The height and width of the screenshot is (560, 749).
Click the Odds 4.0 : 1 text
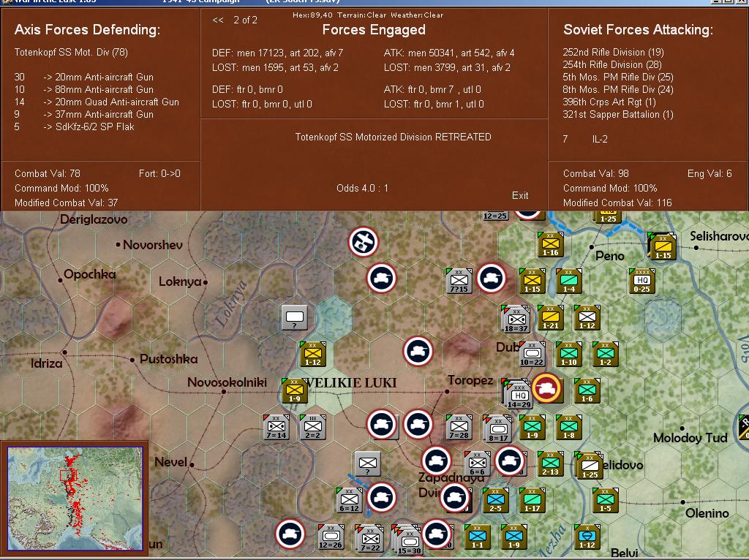(x=362, y=188)
